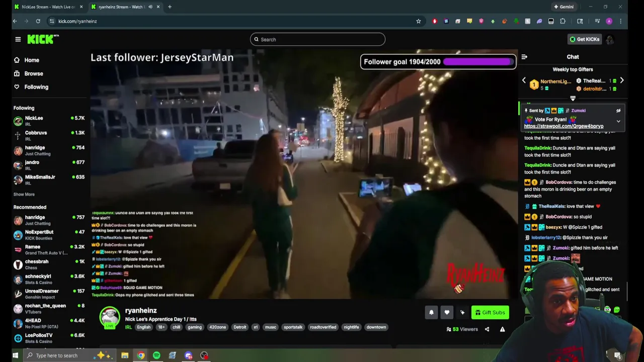Click the ryanheinz streamer avatar
Screen dimensions: 644x362
pos(110,317)
